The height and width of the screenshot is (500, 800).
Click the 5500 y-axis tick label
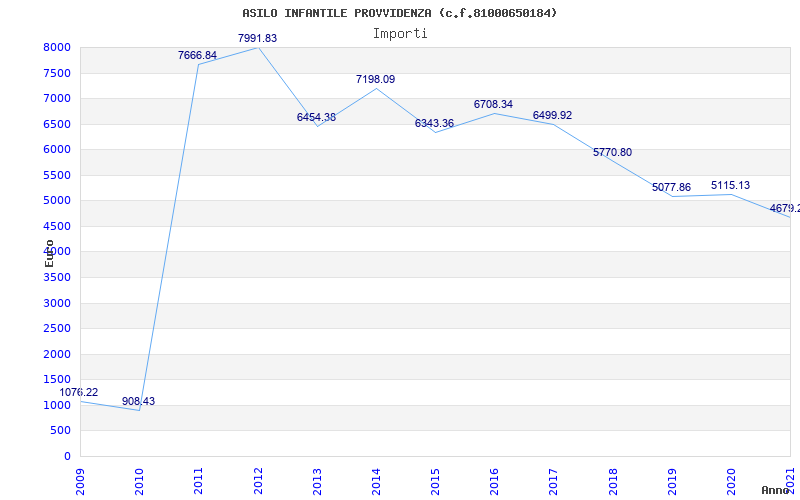57,176
